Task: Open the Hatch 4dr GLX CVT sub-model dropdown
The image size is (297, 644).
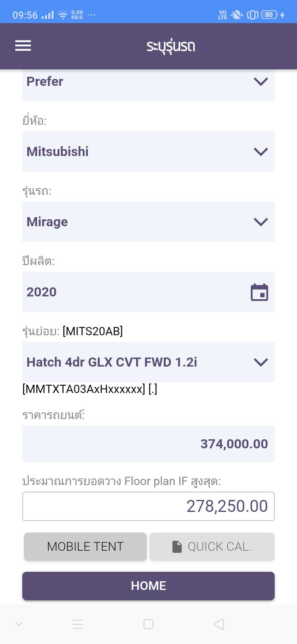Action: point(148,362)
